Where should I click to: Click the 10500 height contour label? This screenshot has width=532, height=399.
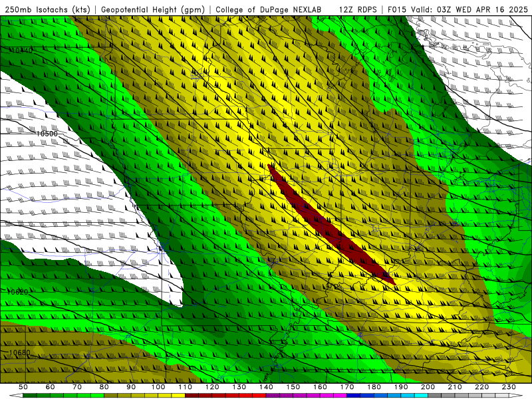point(47,134)
